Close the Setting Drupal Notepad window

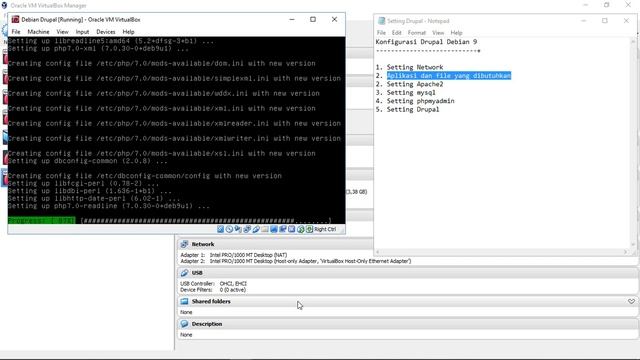(626, 20)
